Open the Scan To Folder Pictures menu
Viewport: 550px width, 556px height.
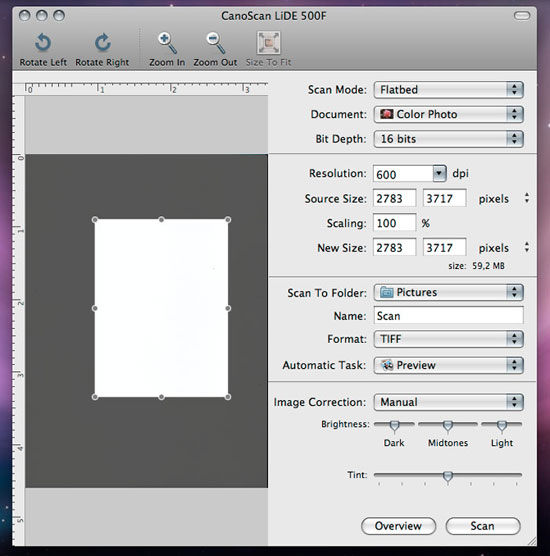(449, 292)
